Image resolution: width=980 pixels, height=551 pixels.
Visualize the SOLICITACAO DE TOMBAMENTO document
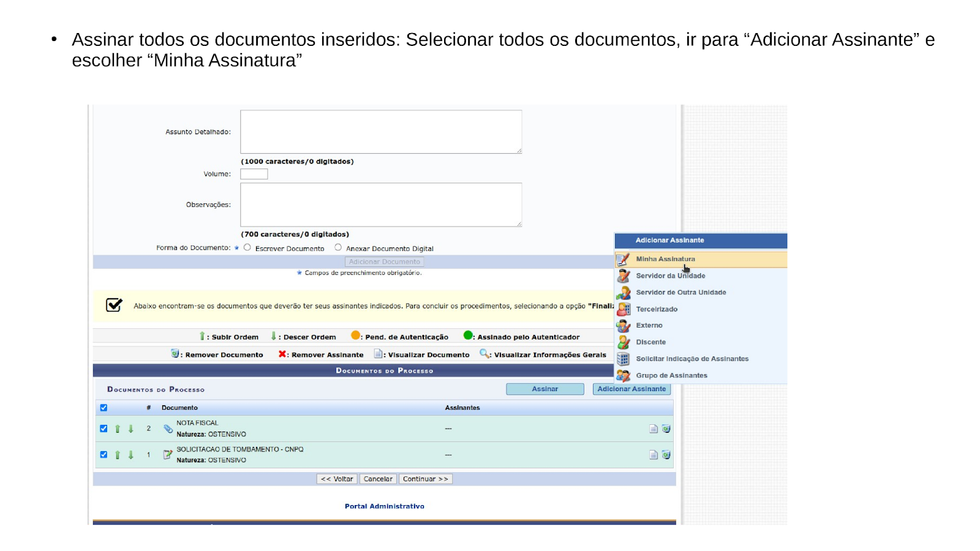654,455
